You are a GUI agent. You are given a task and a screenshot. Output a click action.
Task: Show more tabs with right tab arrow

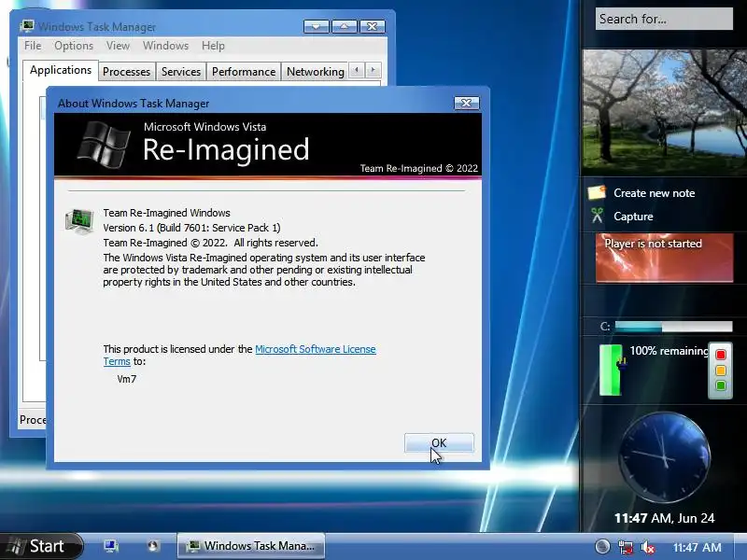tap(373, 71)
